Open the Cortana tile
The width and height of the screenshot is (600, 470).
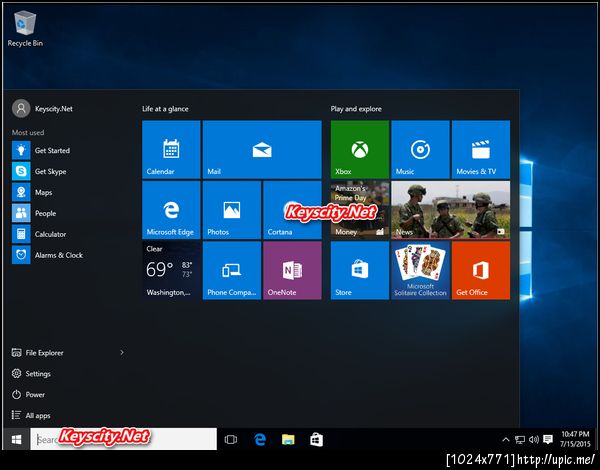tap(292, 210)
